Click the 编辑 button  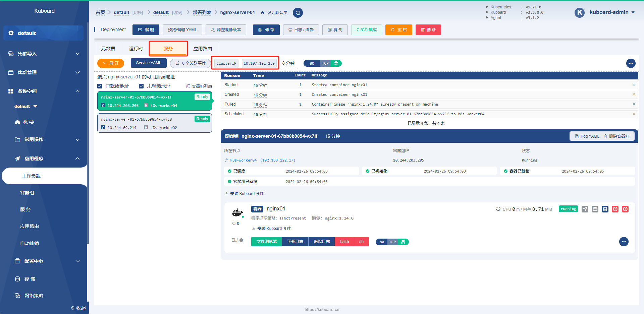coord(146,30)
